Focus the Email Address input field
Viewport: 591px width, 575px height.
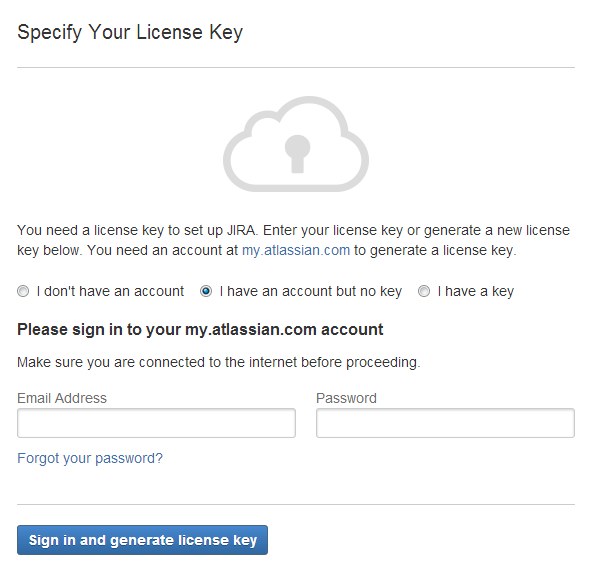click(156, 423)
